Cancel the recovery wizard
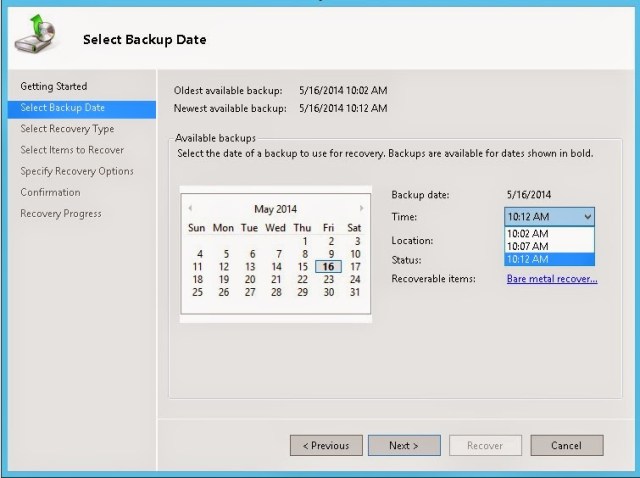The height and width of the screenshot is (478, 640). 566,445
